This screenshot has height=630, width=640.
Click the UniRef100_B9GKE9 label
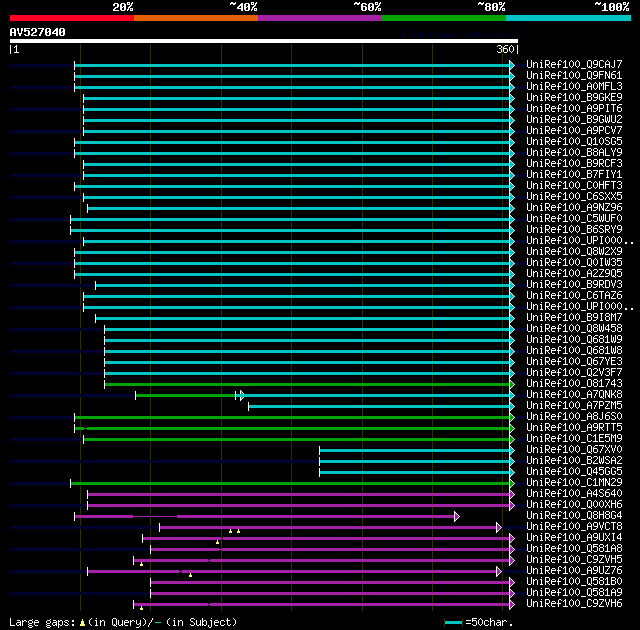click(574, 98)
